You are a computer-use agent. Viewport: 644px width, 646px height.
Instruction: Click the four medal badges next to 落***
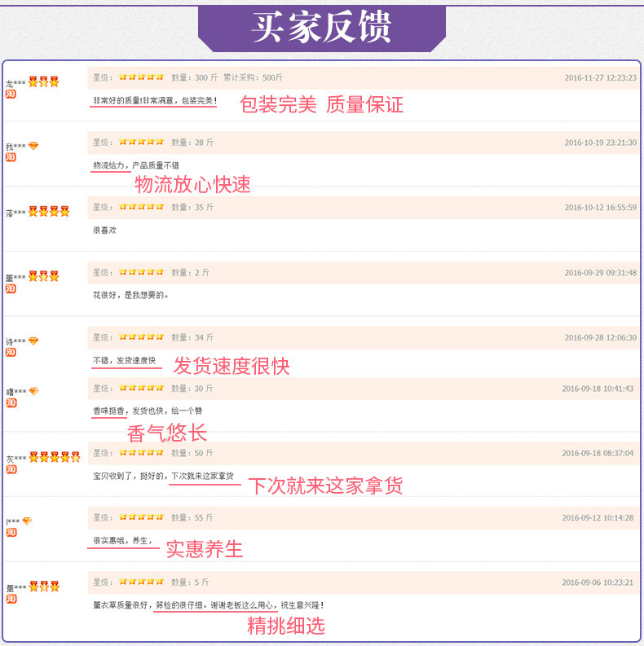pos(49,211)
